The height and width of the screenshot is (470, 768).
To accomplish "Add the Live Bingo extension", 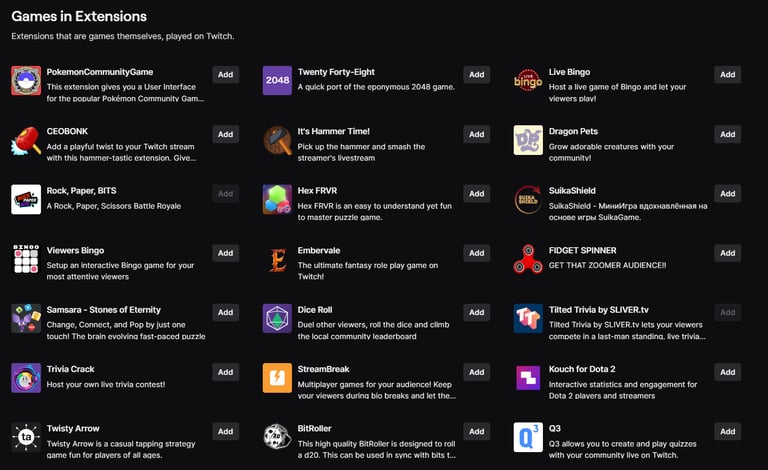I will (727, 74).
